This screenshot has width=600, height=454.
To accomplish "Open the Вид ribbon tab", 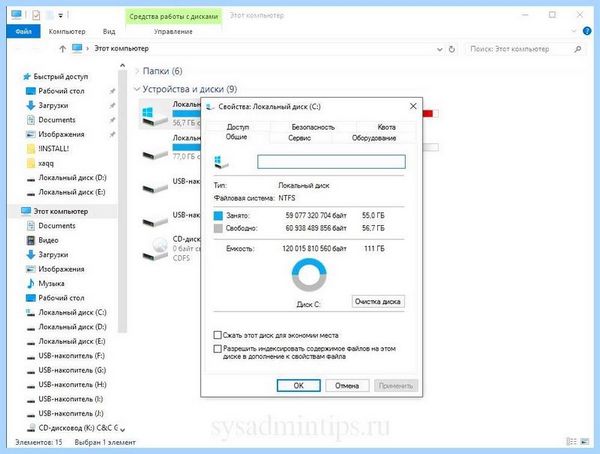I will (x=109, y=31).
